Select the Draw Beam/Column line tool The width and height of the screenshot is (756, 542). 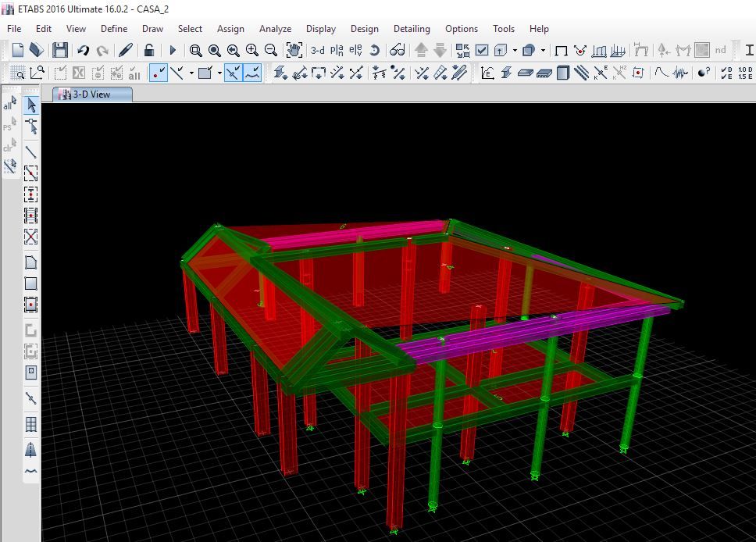tap(31, 152)
